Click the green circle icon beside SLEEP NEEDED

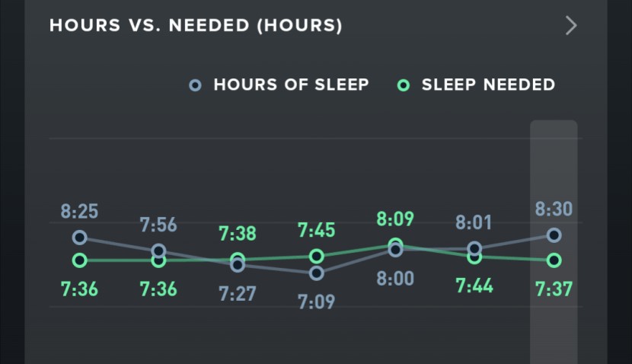404,85
